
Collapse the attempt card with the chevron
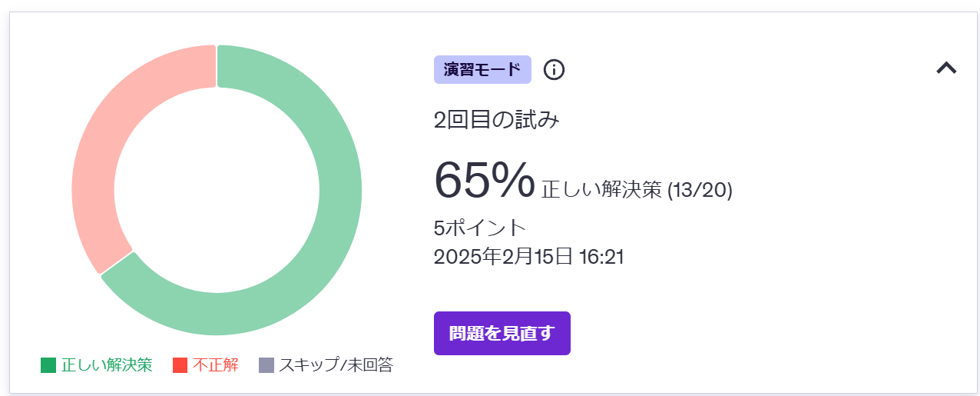click(946, 68)
